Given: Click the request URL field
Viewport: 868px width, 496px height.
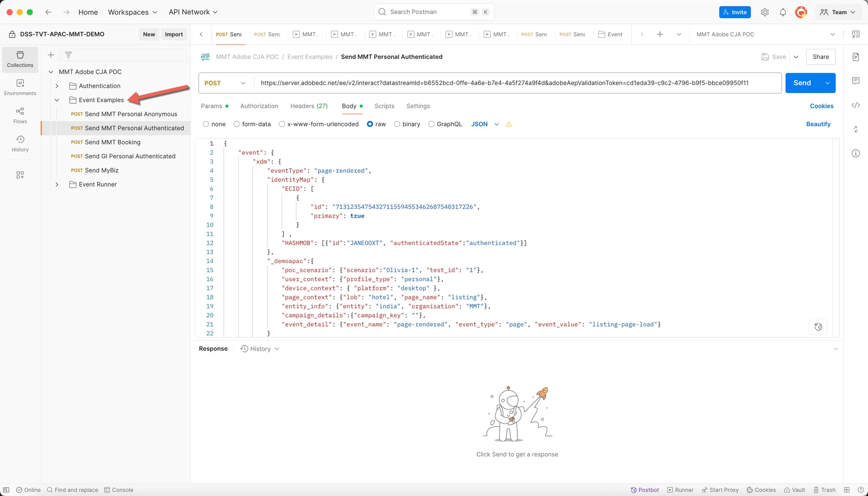Looking at the screenshot, I should click(517, 83).
